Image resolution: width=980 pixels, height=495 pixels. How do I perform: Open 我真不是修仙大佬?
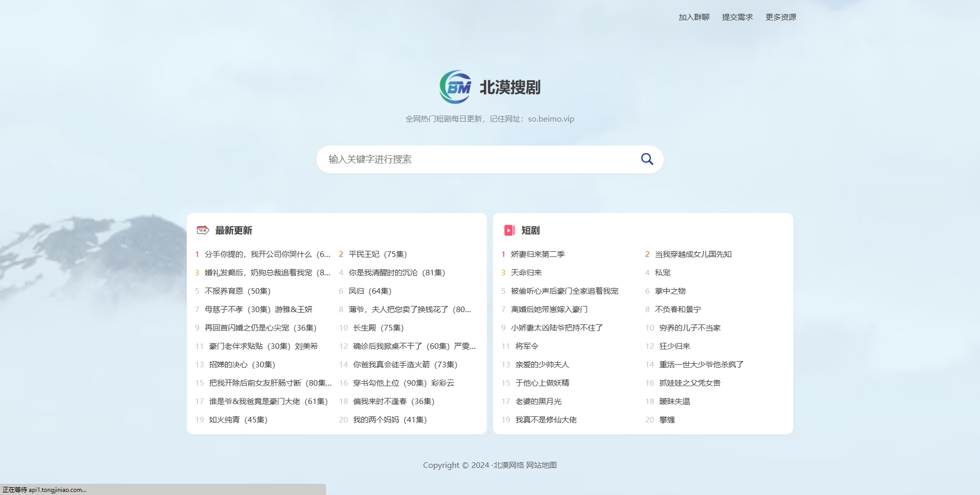click(x=546, y=419)
